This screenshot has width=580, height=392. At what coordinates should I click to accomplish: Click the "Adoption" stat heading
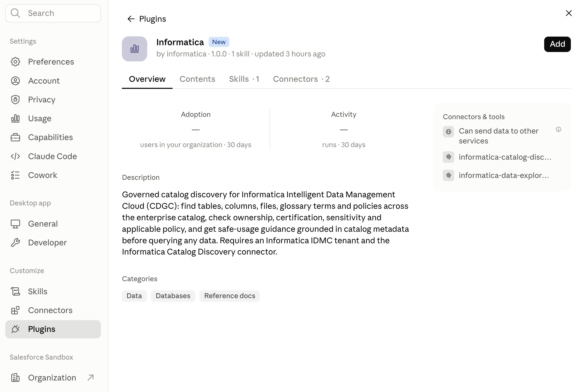point(196,114)
